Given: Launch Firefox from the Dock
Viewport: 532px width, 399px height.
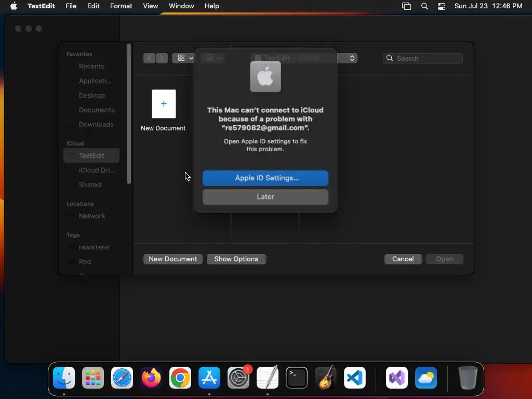Looking at the screenshot, I should (x=151, y=378).
